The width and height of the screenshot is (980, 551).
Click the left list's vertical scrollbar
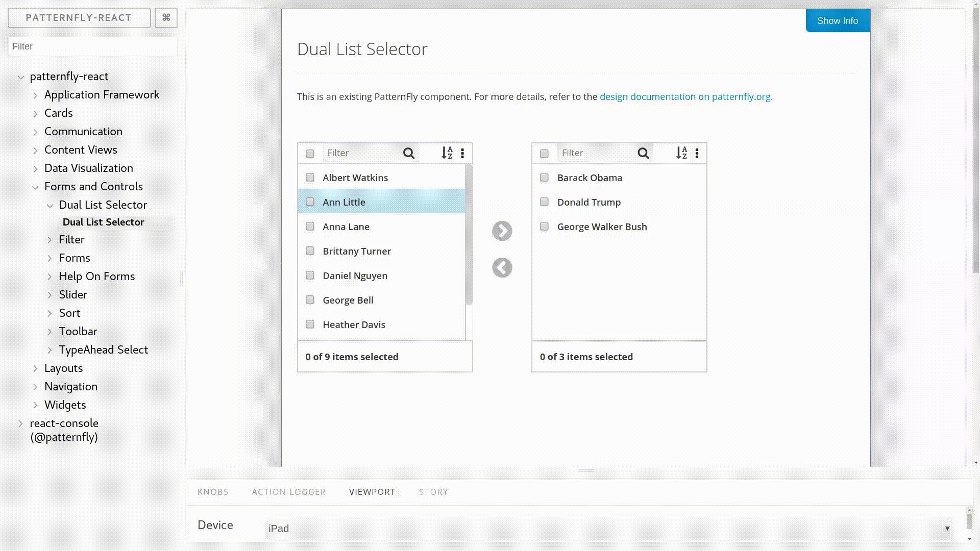pyautogui.click(x=469, y=235)
